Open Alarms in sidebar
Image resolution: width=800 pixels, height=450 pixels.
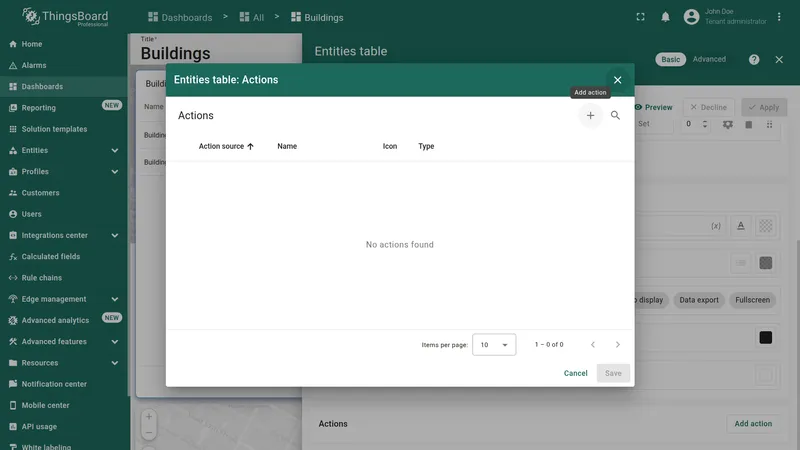pyautogui.click(x=63, y=65)
